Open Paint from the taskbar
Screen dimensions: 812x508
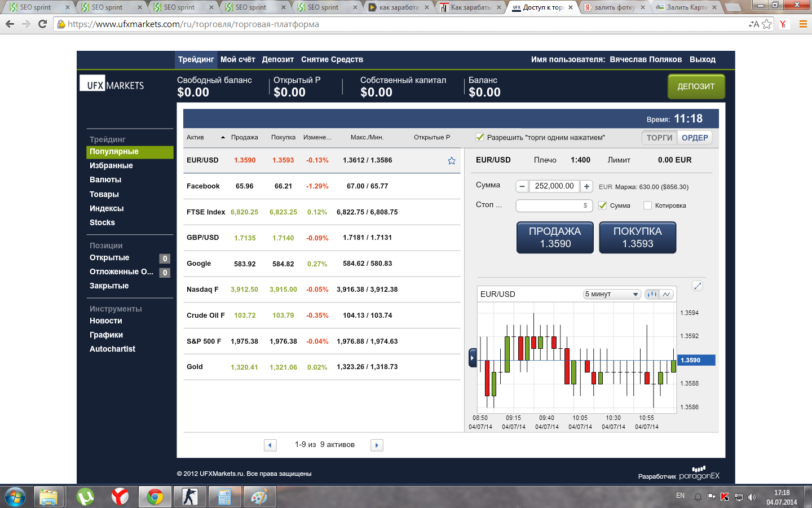tap(259, 497)
